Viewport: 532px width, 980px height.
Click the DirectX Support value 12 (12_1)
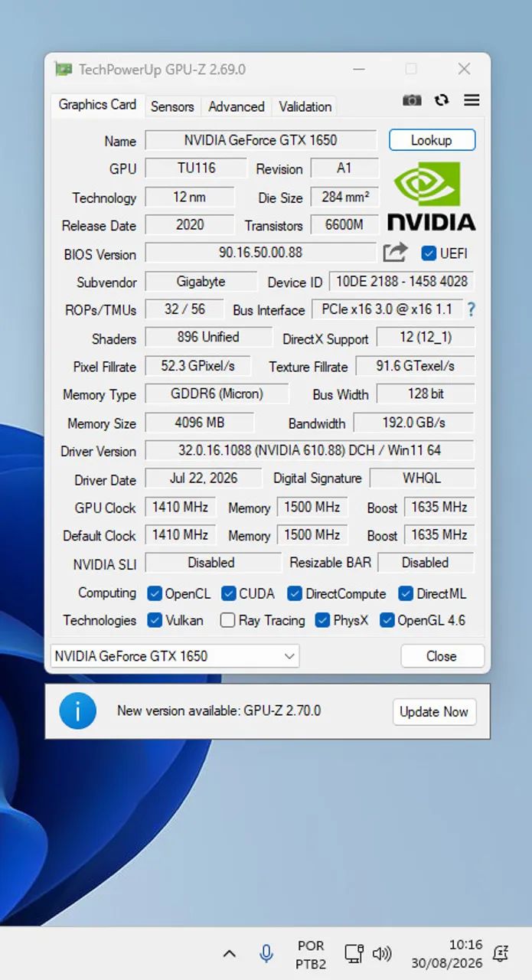point(426,337)
